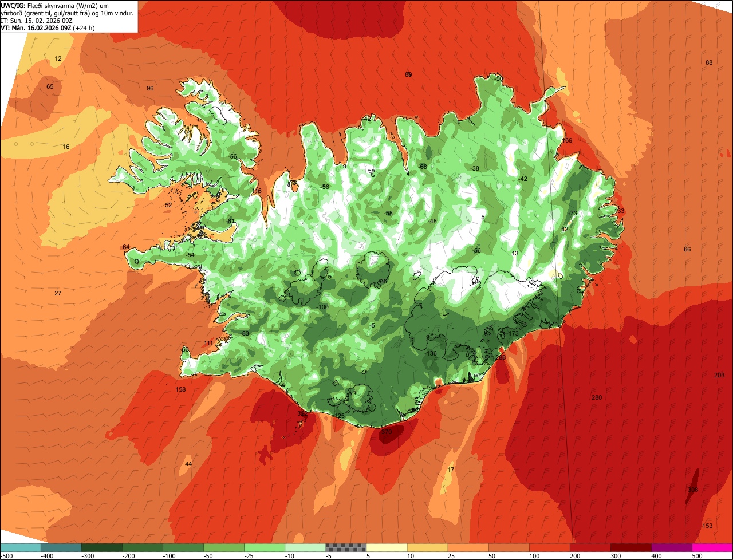The image size is (733, 560).
Task: Click the map value -173 near southeast coast
Action: tap(512, 333)
